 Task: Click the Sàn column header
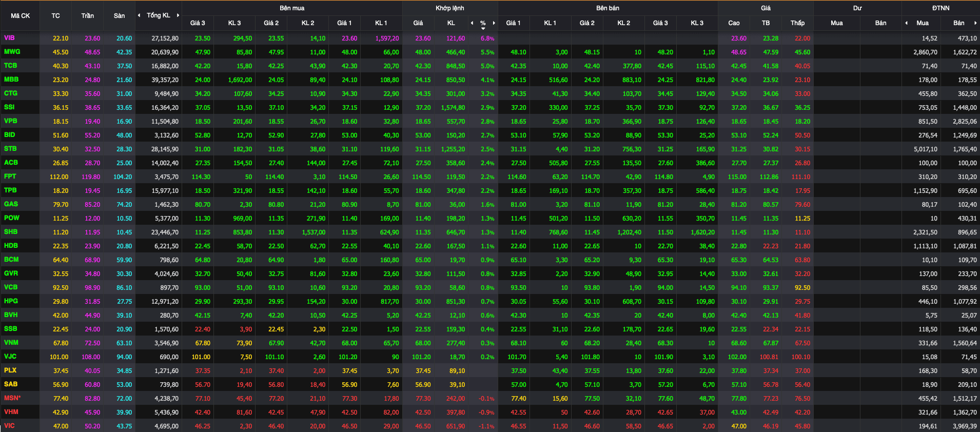pyautogui.click(x=119, y=16)
